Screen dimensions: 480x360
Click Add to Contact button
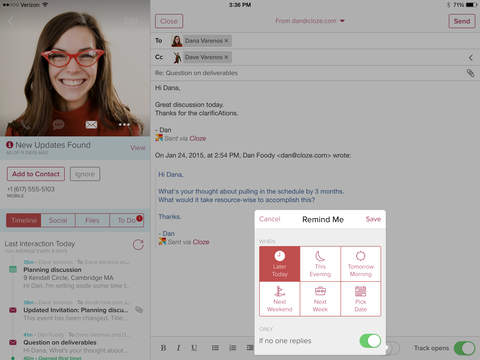(36, 174)
